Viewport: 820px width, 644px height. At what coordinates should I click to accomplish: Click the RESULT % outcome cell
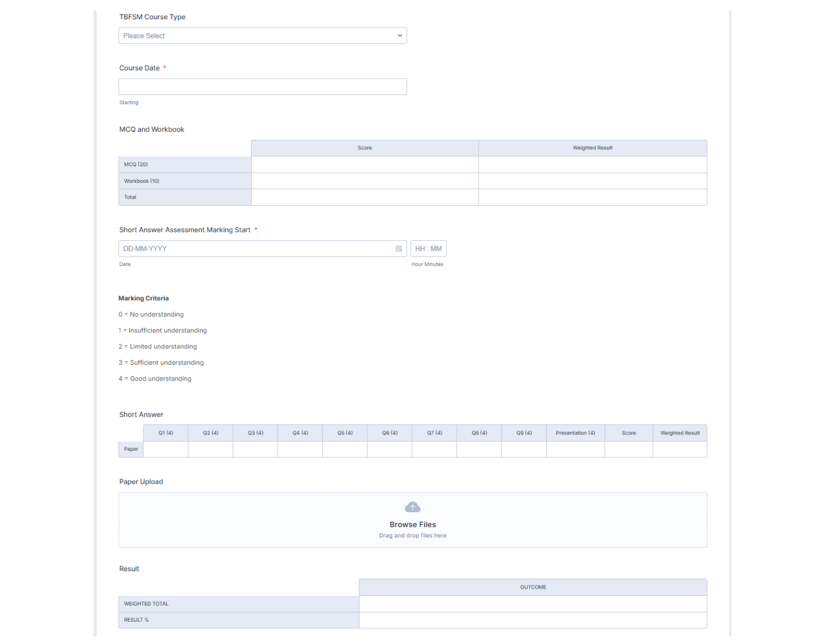click(533, 620)
